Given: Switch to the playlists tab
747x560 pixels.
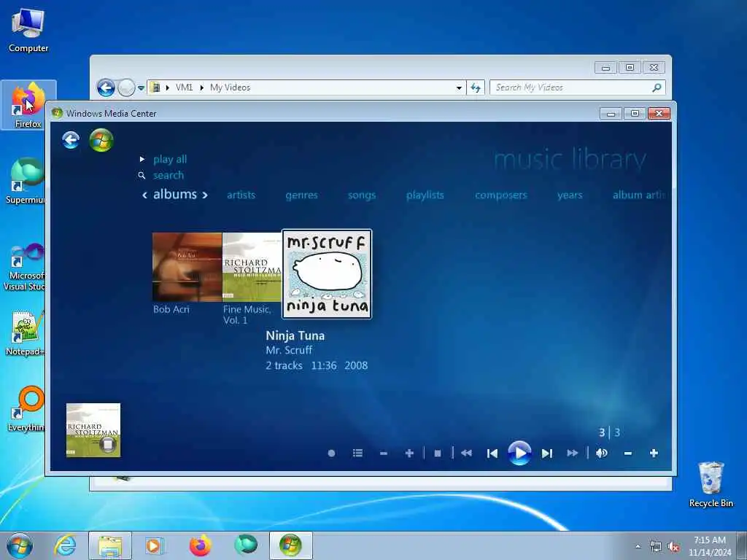Looking at the screenshot, I should 425,195.
